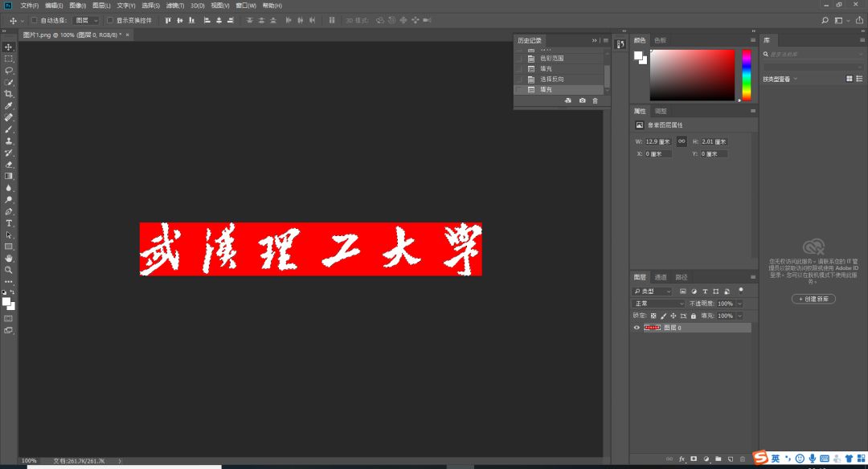Select the Pen tool
Image resolution: width=868 pixels, height=469 pixels.
[x=8, y=211]
